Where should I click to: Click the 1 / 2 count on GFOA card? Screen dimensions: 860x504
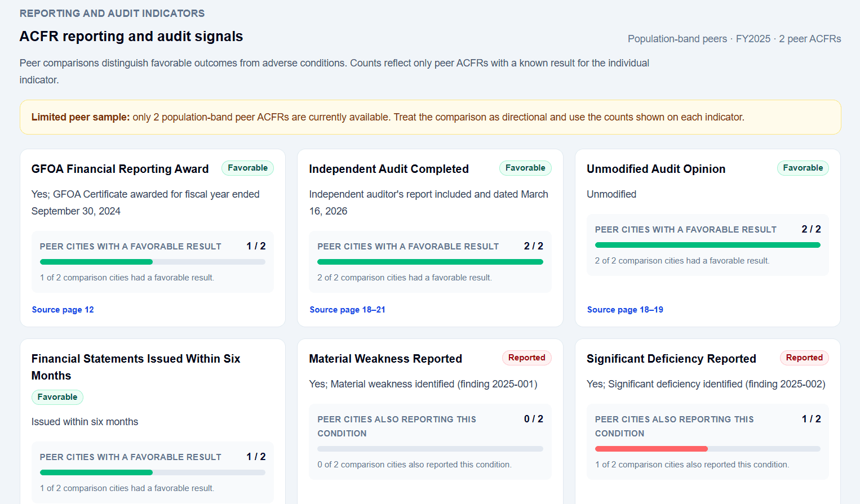point(256,246)
